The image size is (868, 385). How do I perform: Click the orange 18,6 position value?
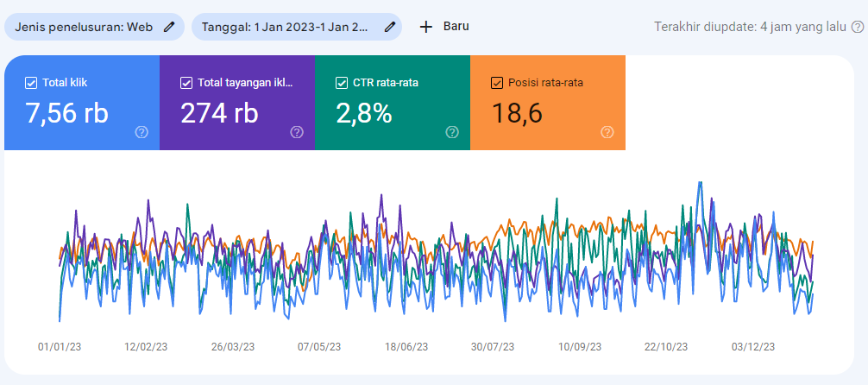point(517,113)
